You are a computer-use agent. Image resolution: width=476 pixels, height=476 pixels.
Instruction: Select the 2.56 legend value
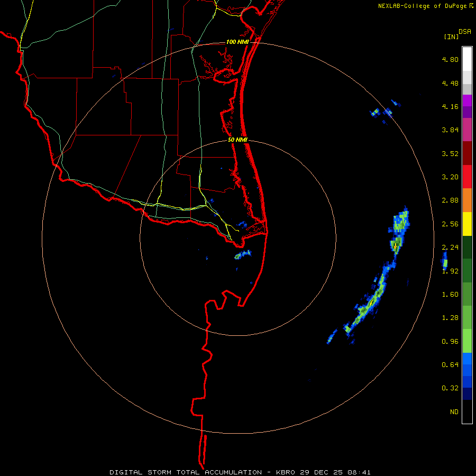(450, 224)
